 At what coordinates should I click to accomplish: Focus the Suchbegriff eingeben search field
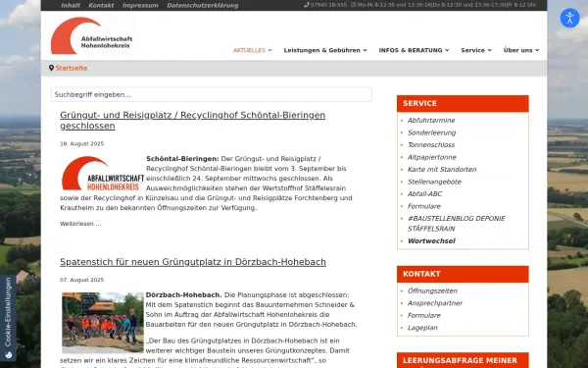[x=212, y=94]
